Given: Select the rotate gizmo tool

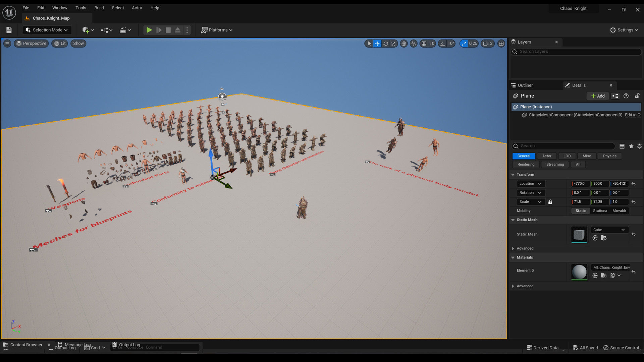Looking at the screenshot, I should (x=385, y=43).
